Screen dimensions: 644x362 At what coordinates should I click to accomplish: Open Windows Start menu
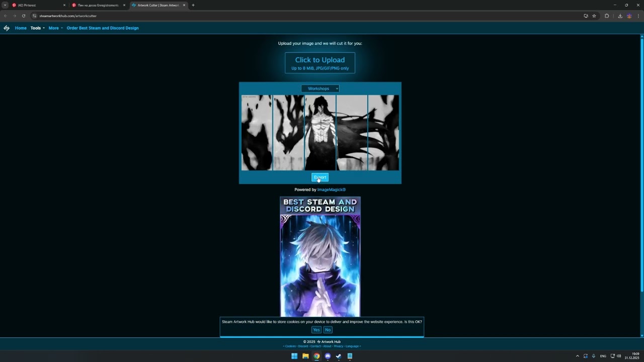[x=294, y=356]
